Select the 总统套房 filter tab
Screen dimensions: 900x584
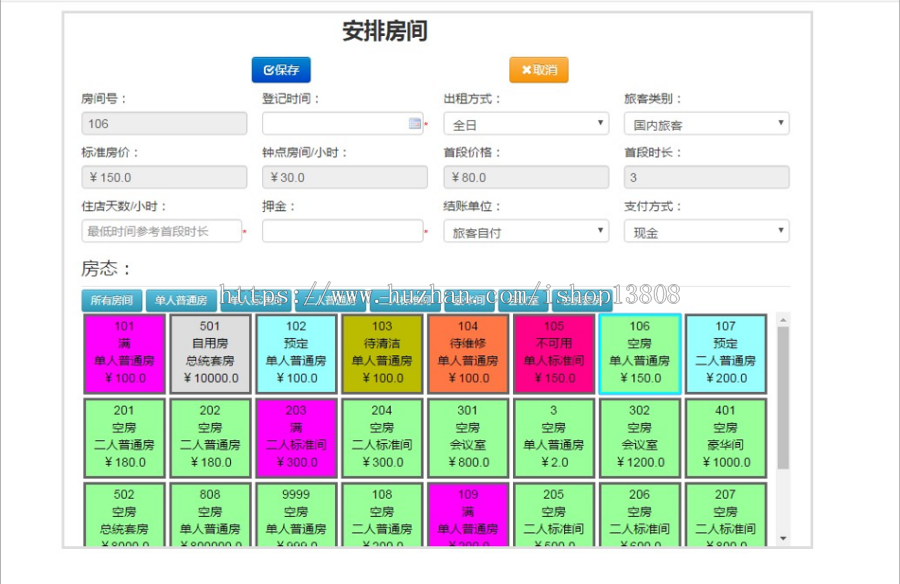[x=582, y=300]
